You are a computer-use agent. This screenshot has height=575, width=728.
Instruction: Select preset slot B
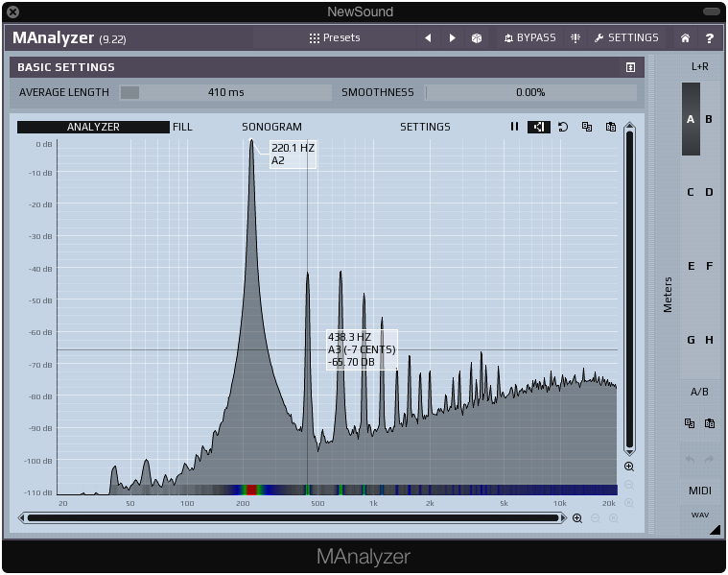[709, 119]
